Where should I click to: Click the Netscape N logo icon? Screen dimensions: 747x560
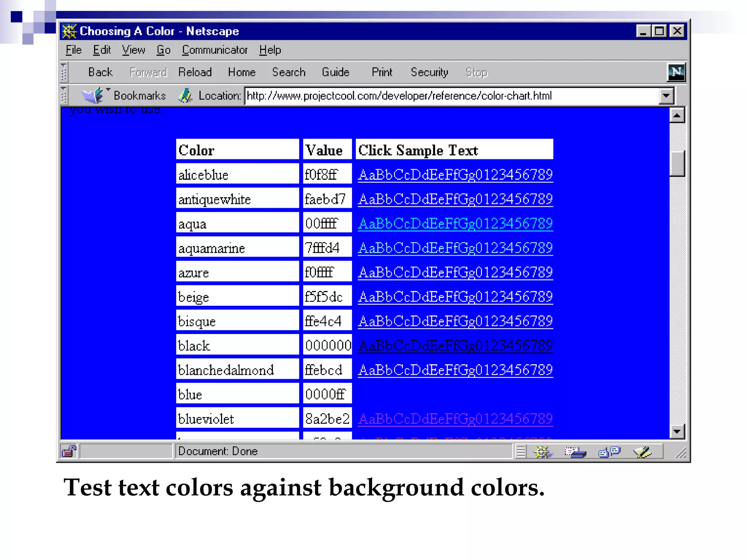(676, 72)
